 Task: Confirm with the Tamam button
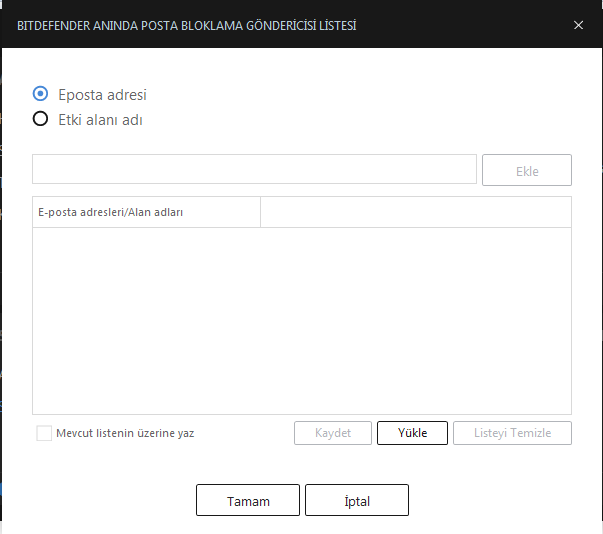click(248, 500)
